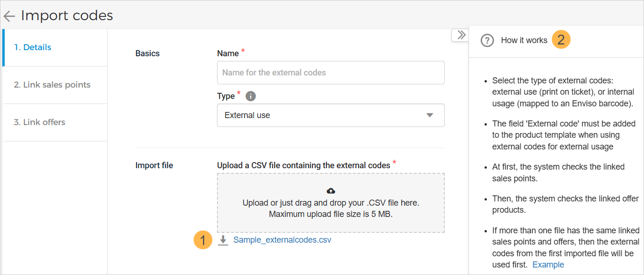Switch to the 3. Link offers step
Viewport: 644px width, 275px height.
coord(39,122)
